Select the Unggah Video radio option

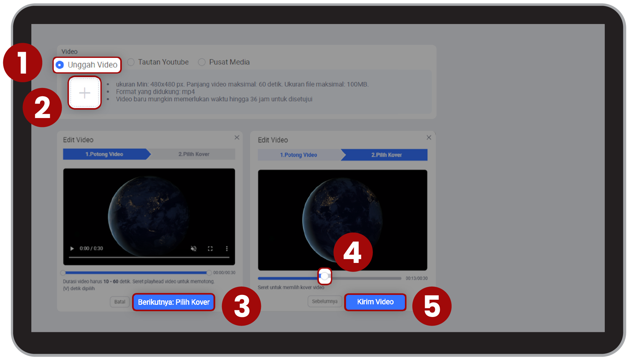60,65
